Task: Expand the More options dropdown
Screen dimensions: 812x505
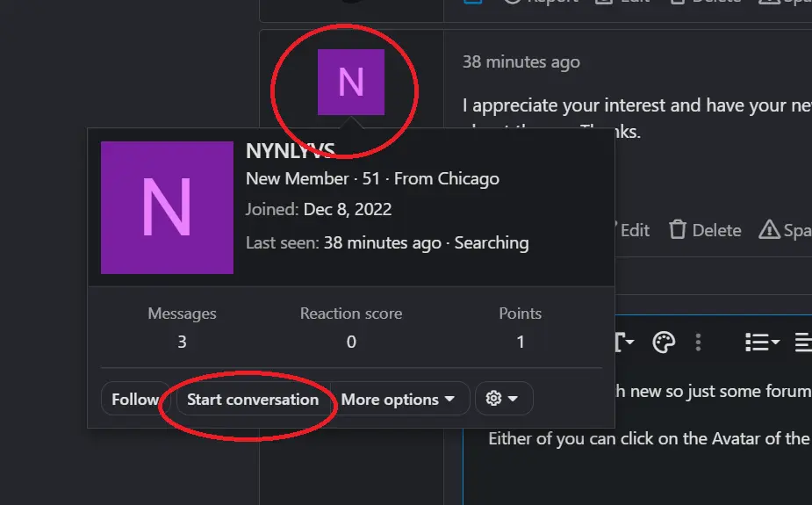Action: (x=399, y=400)
